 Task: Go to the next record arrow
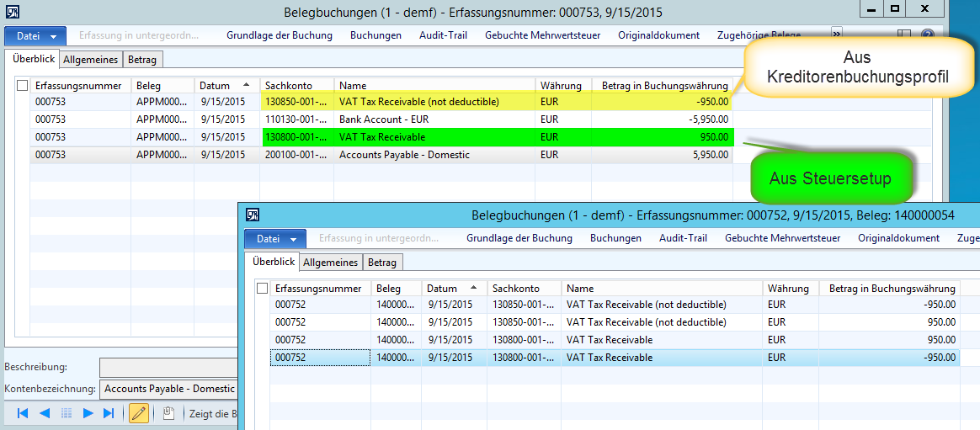(x=88, y=413)
